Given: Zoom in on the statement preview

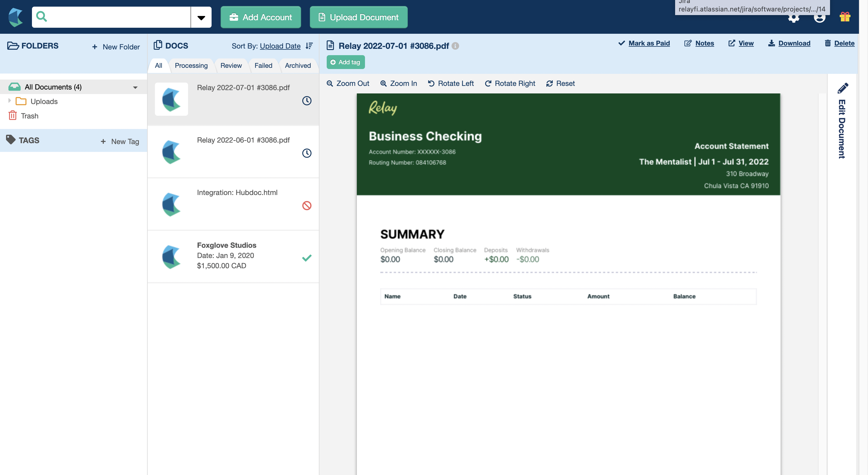Looking at the screenshot, I should pos(398,83).
